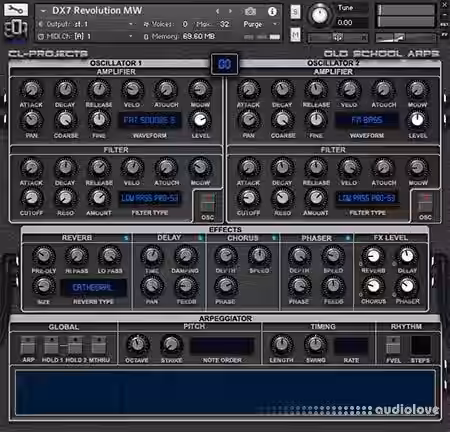Select Oscillator 1 waveform FAT SQUARE display
The image size is (450, 432).
click(x=150, y=120)
